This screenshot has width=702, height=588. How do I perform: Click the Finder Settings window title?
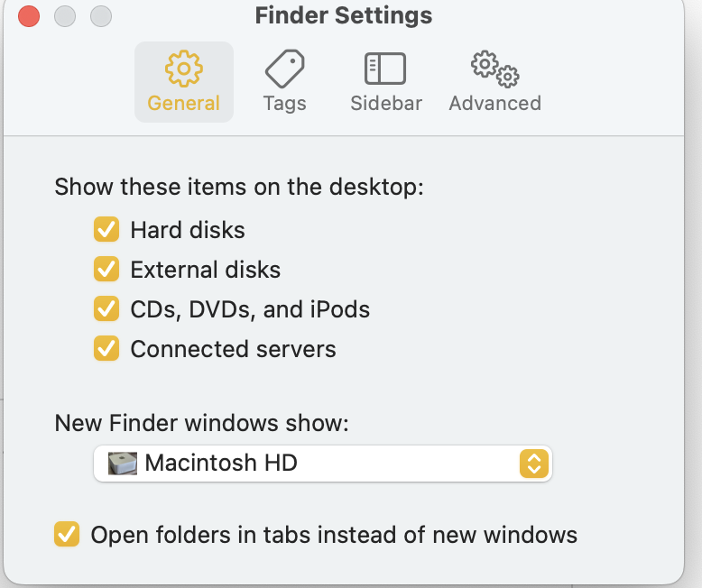[x=343, y=16]
